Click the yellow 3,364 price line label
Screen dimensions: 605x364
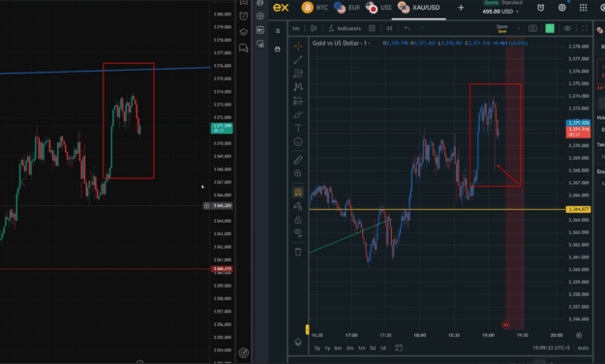(x=578, y=209)
